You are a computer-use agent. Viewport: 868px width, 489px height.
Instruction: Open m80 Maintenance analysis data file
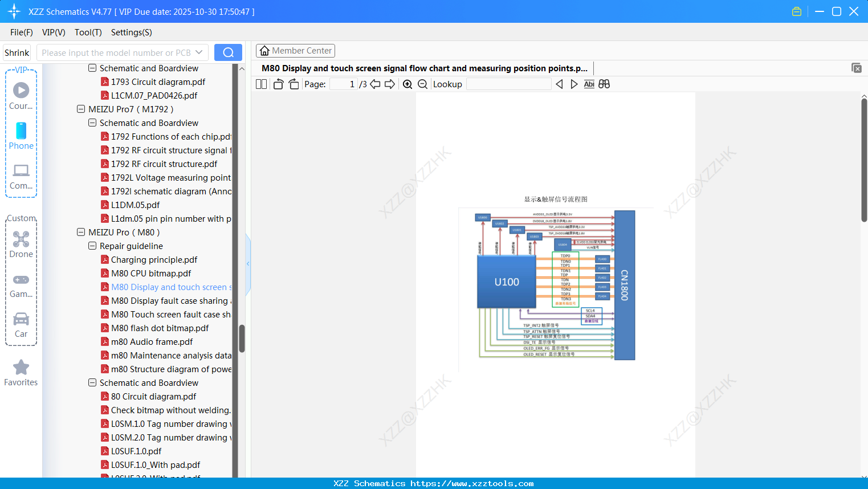click(x=166, y=355)
